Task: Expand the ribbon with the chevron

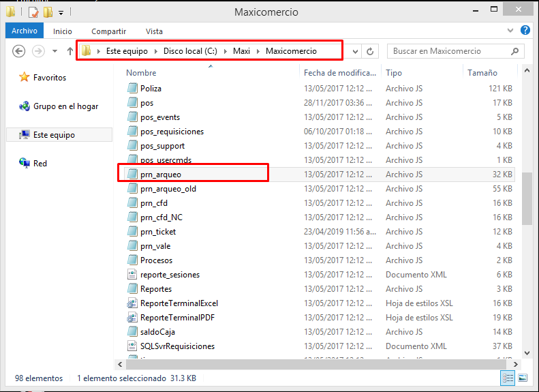Action: pos(510,31)
